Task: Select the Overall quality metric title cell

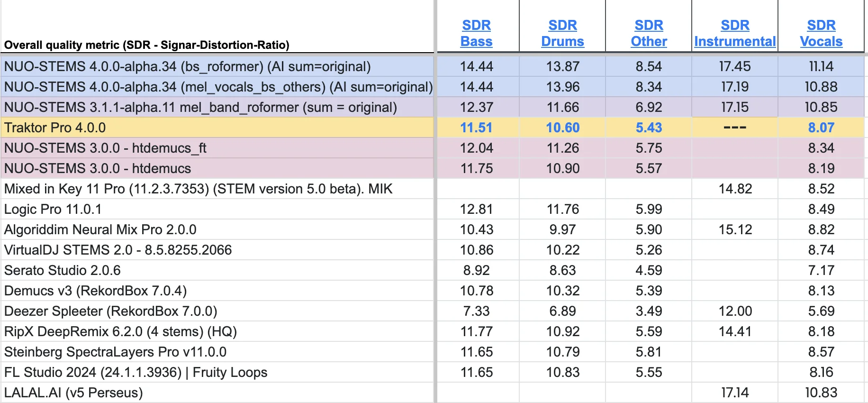Action: coord(147,45)
